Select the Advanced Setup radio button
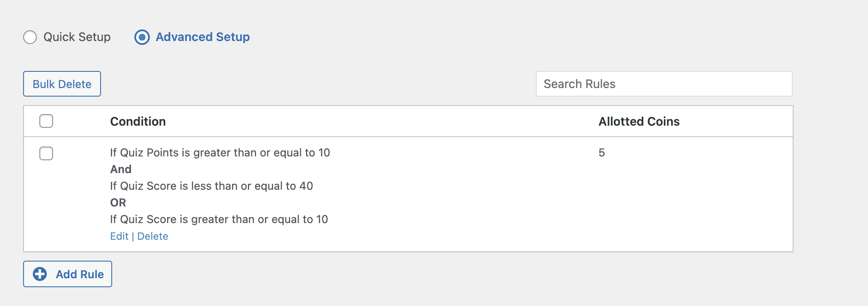 142,37
